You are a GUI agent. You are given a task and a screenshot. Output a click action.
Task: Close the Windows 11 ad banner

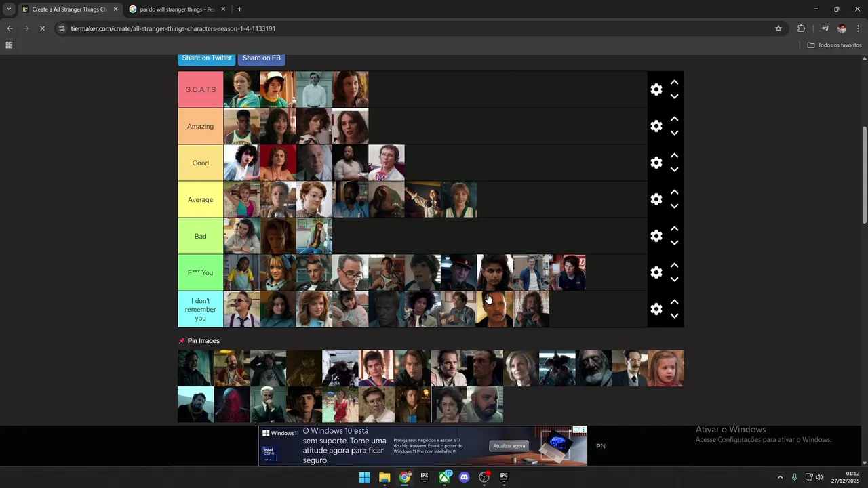coord(582,430)
